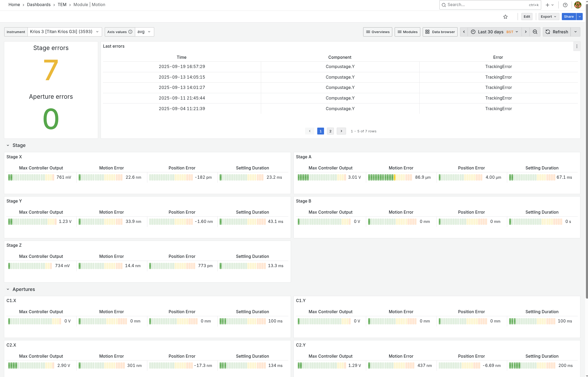Select error row 2025-09-04 11:21:39
The width and height of the screenshot is (588, 377).
(340, 109)
